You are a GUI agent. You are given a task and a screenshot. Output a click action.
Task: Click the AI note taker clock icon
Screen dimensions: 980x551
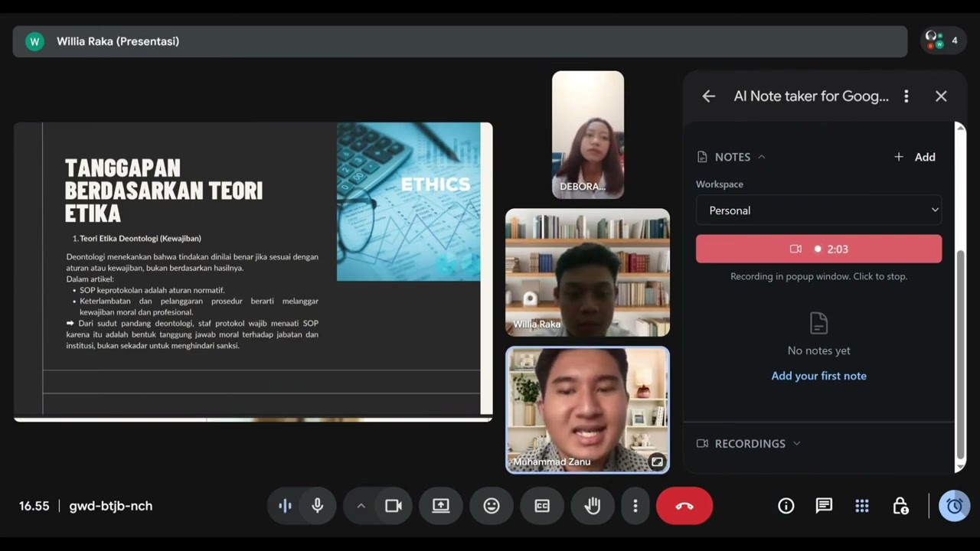click(x=954, y=506)
